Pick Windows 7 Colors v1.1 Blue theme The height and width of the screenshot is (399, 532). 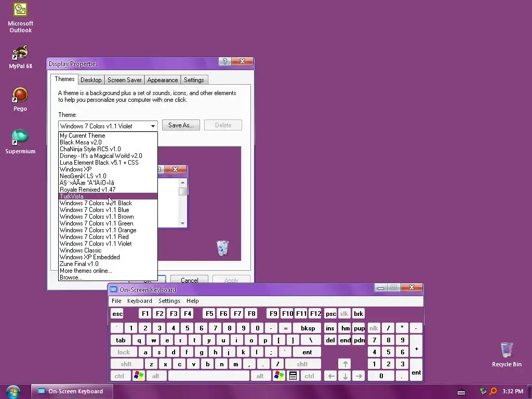tap(108, 210)
